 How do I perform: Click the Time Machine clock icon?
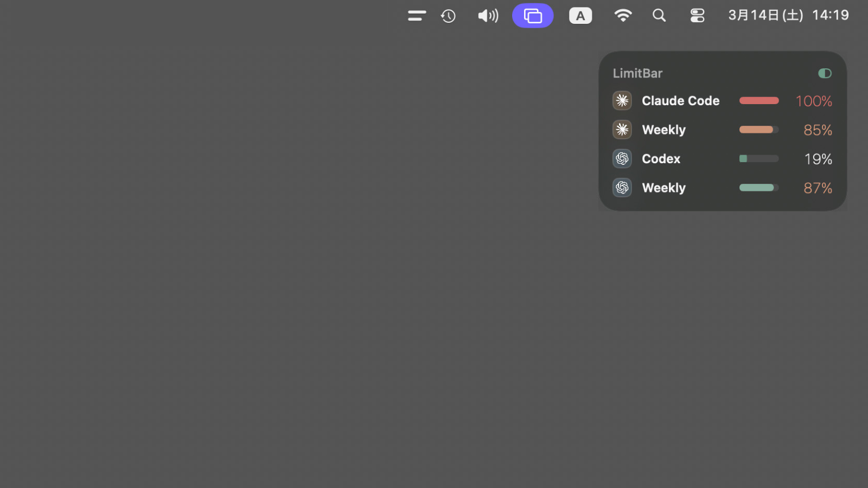(x=448, y=15)
